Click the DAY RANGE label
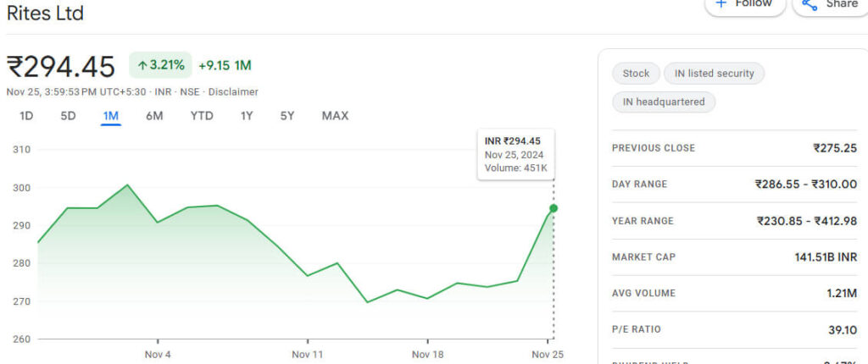This screenshot has width=868, height=364. pyautogui.click(x=639, y=185)
